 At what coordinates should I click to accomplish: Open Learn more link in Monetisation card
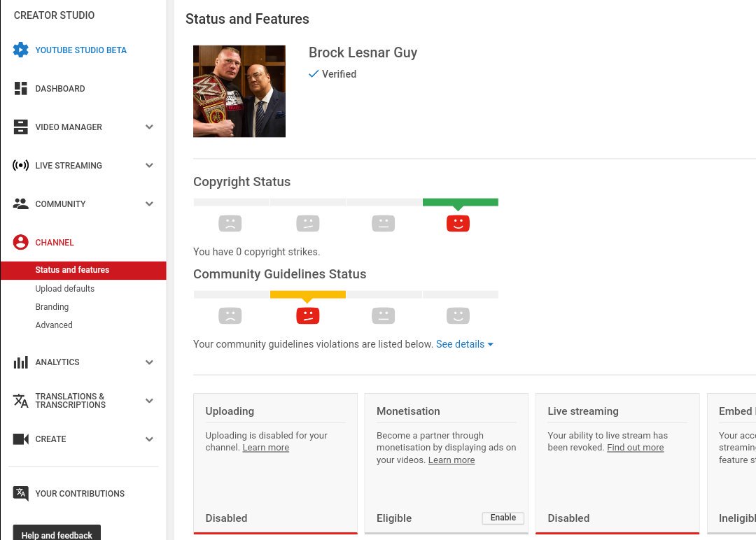pos(451,460)
